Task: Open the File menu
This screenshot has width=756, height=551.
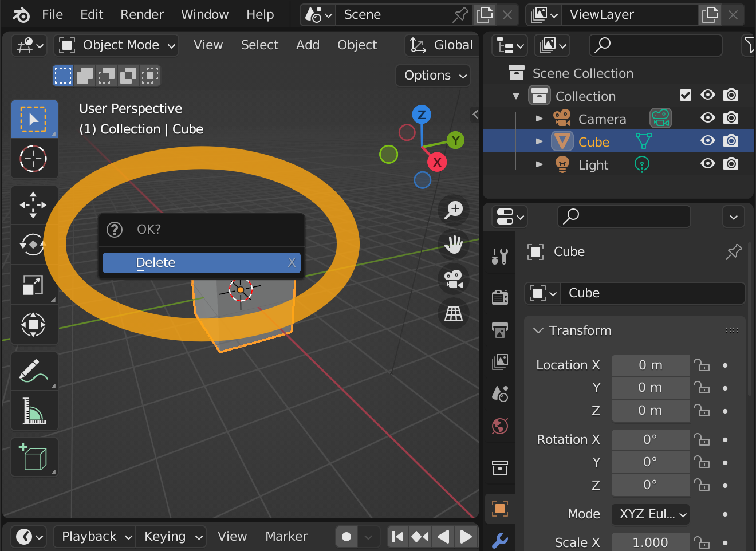Action: tap(52, 15)
